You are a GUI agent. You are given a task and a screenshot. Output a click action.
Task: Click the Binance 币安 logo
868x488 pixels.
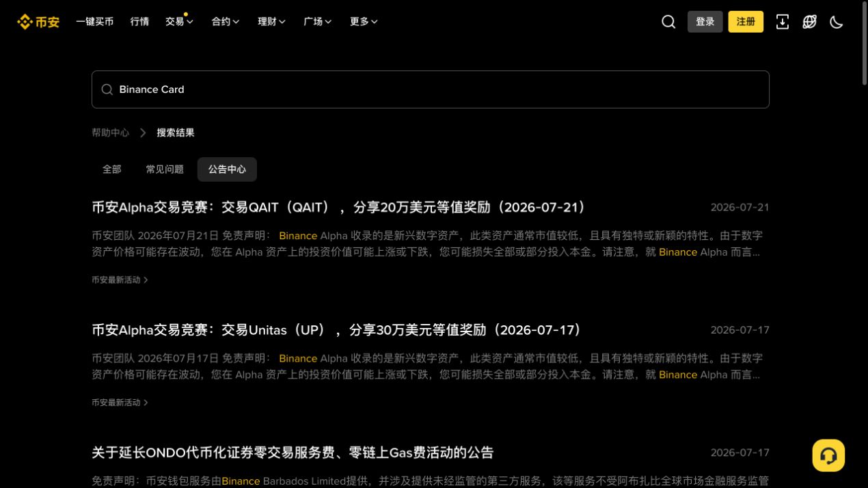38,22
